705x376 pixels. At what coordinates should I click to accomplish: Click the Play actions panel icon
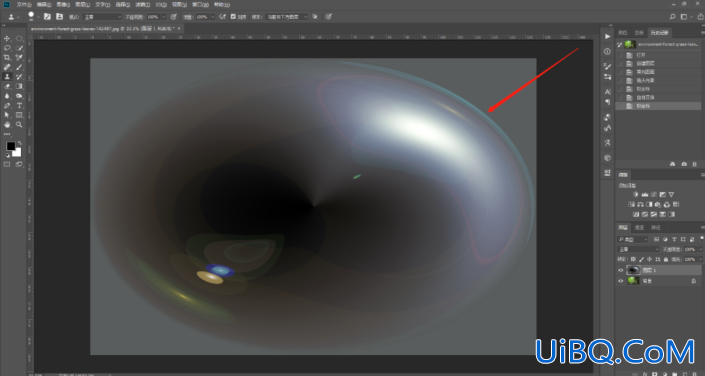(607, 36)
